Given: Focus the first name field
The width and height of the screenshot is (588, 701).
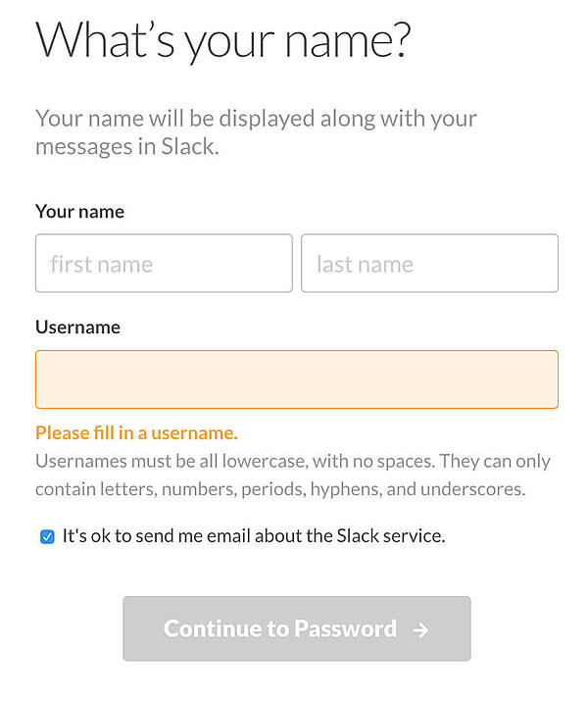Looking at the screenshot, I should (164, 263).
